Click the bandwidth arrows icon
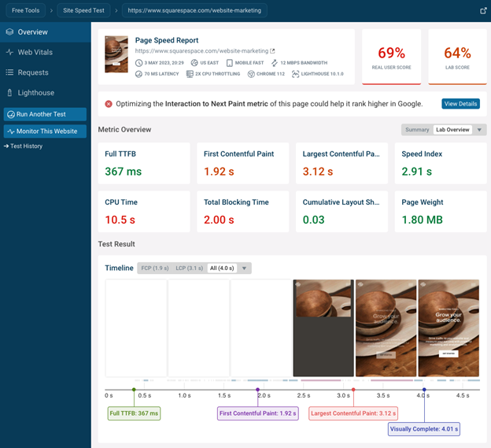The width and height of the screenshot is (491, 448). 275,63
